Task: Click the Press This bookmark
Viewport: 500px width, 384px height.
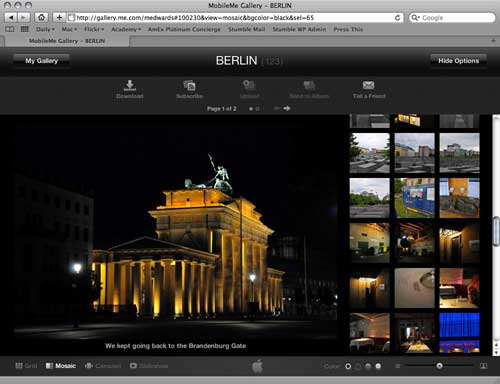Action: point(348,29)
